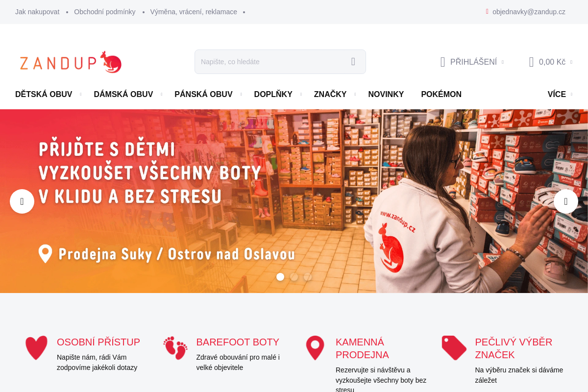Open the Pokémon menu item
Viewport: 588px width, 392px height.
click(441, 94)
